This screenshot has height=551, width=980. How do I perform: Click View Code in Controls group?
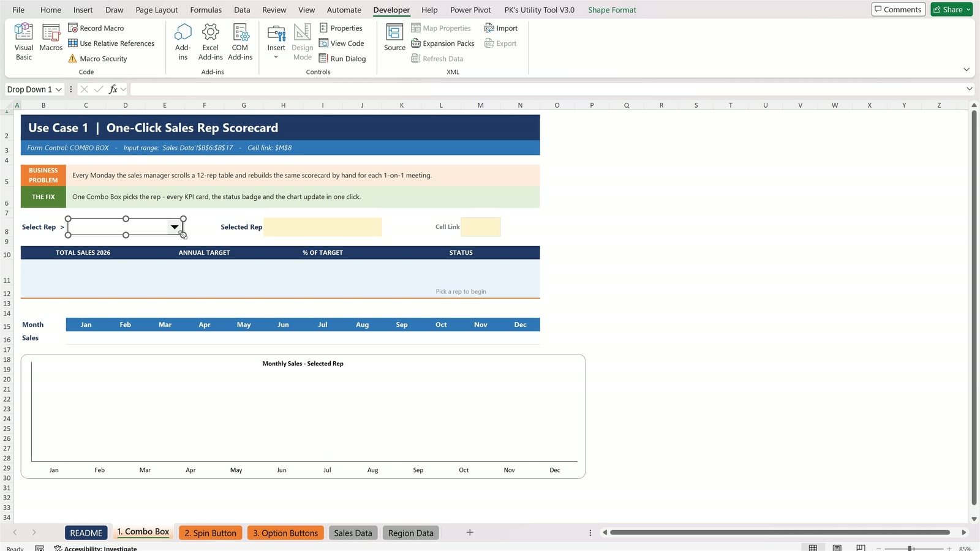click(342, 43)
